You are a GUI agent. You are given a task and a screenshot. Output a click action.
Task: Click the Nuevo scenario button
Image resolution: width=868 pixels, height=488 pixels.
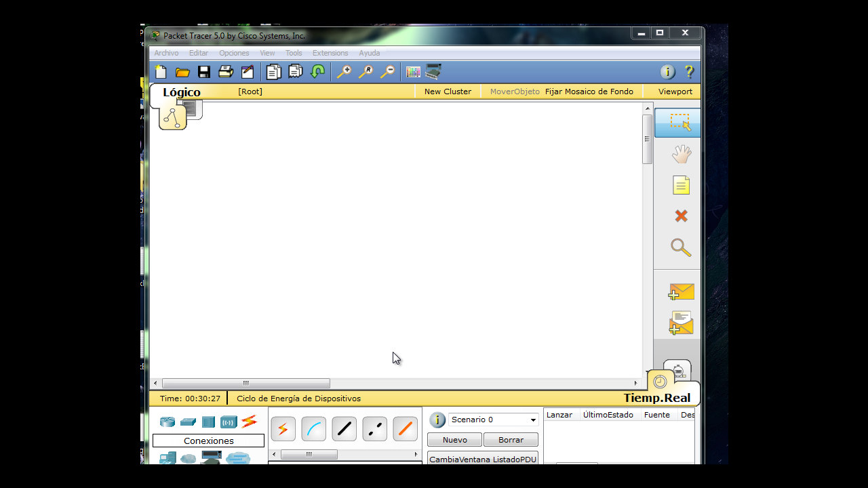454,440
